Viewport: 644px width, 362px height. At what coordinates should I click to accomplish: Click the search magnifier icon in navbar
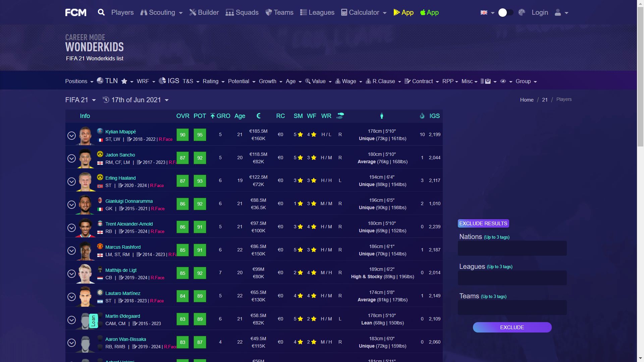point(101,12)
